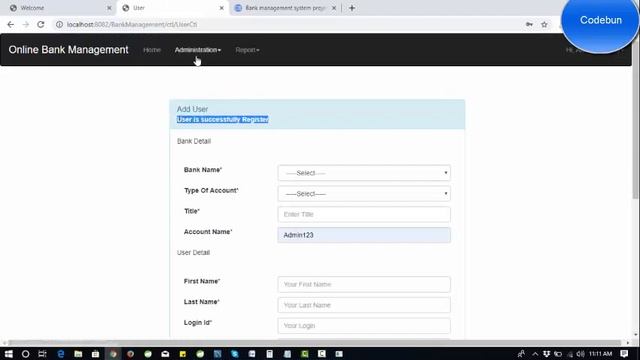Show hidden system tray icons
The width and height of the screenshot is (640, 360).
pyautogui.click(x=535, y=354)
